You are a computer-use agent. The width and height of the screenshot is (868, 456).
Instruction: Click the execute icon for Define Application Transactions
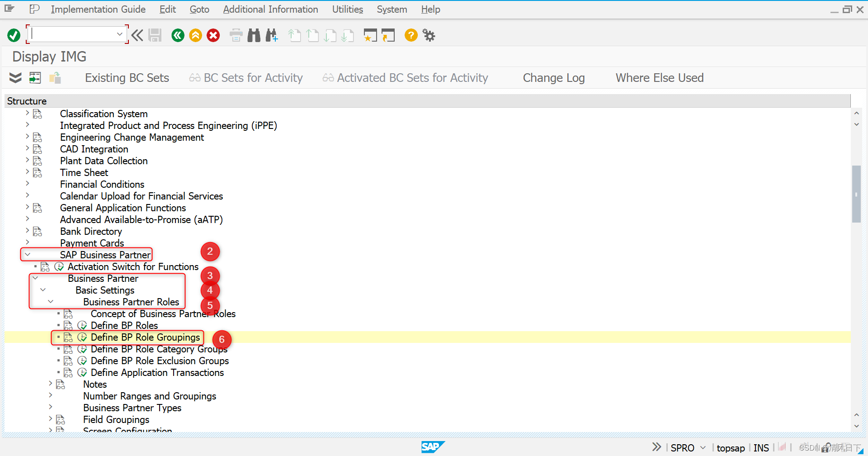(82, 373)
